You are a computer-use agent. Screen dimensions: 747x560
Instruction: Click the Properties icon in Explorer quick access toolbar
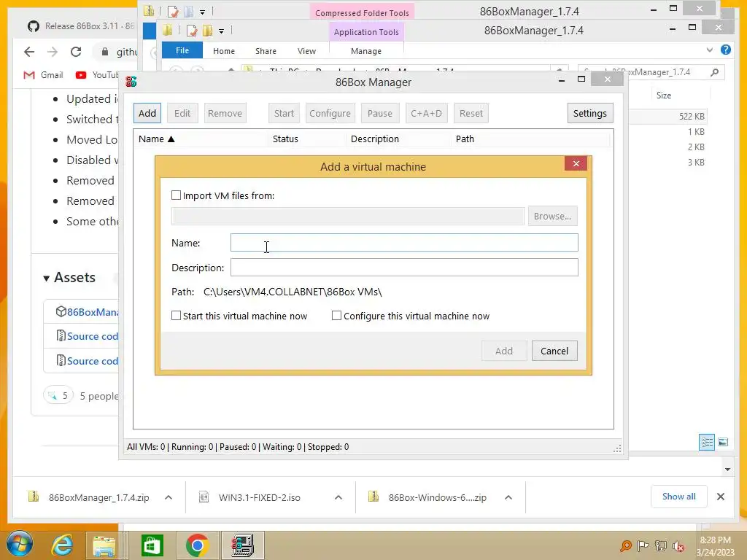coord(192,31)
